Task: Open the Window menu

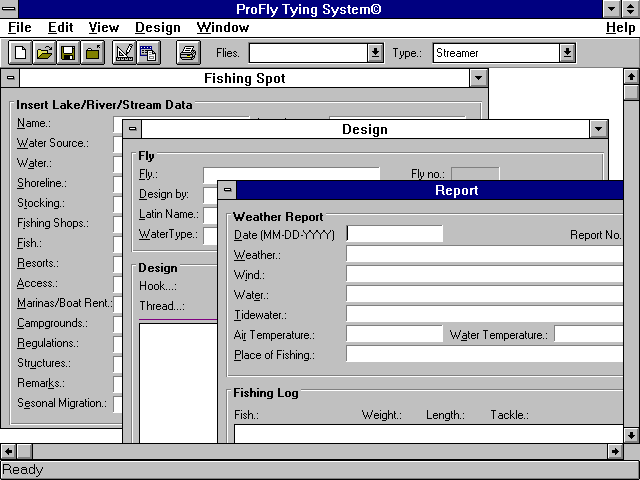Action: pos(222,28)
